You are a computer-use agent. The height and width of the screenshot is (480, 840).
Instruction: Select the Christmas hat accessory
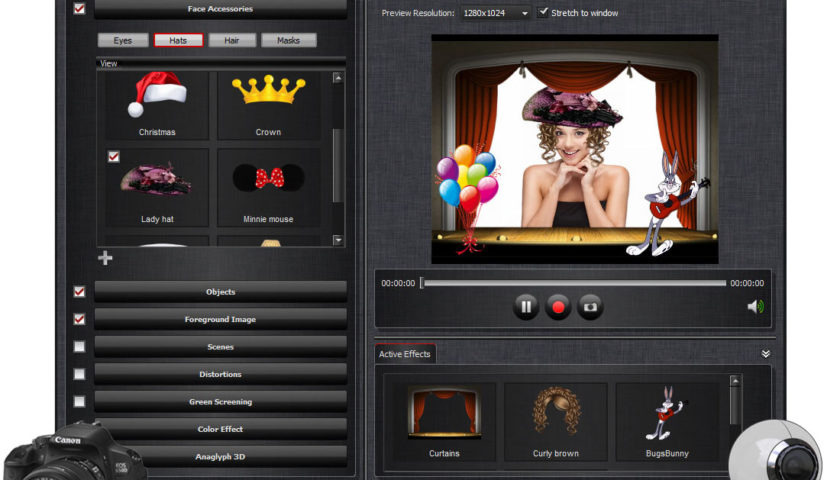click(x=157, y=105)
